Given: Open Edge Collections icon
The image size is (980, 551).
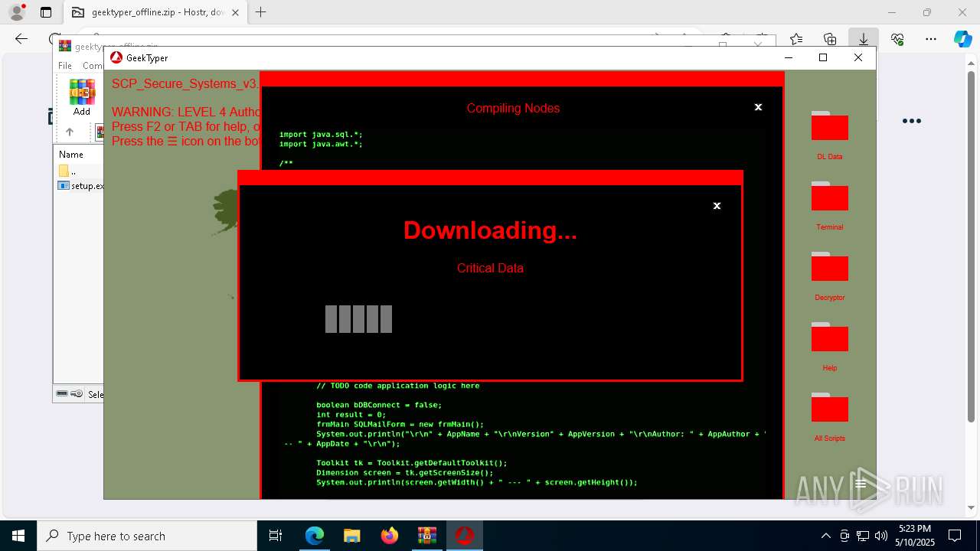Looking at the screenshot, I should pyautogui.click(x=830, y=39).
